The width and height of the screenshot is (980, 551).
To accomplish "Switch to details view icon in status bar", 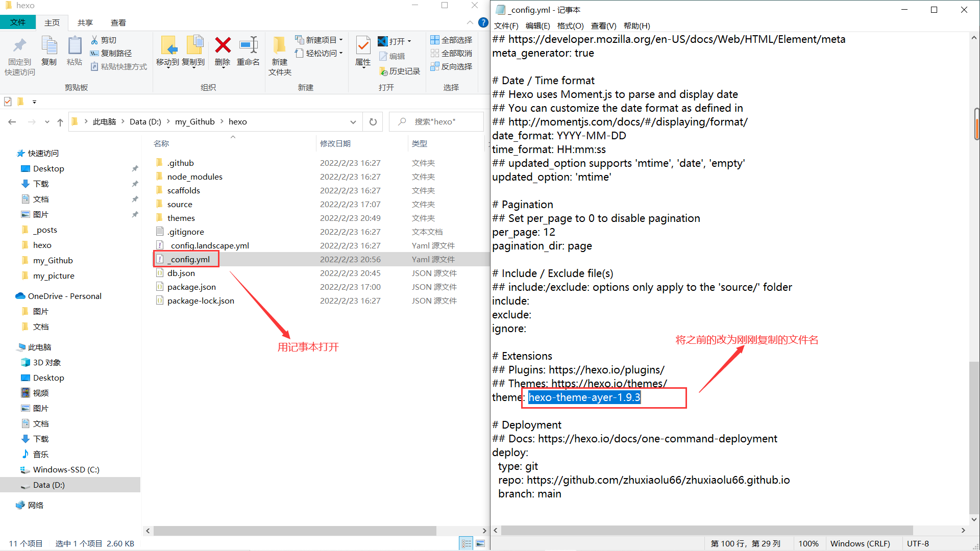I will click(x=467, y=544).
